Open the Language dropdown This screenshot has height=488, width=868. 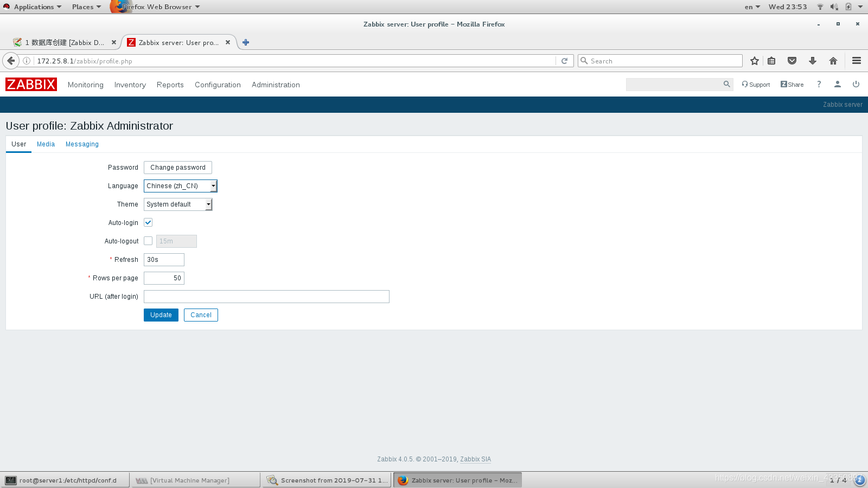pos(180,186)
